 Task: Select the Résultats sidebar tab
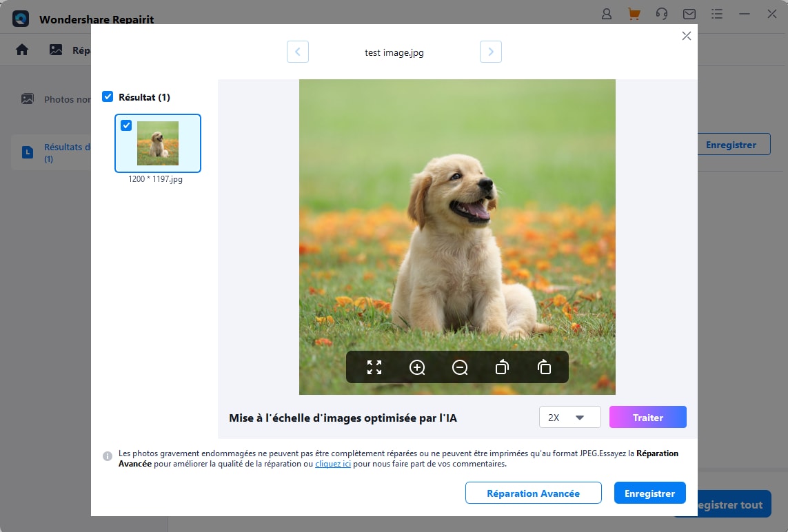(51, 152)
